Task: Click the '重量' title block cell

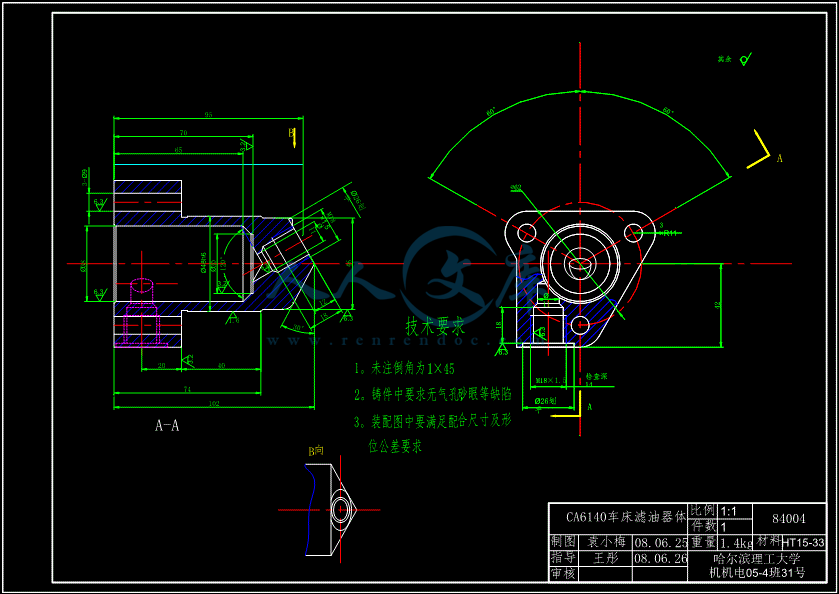Action: [703, 542]
